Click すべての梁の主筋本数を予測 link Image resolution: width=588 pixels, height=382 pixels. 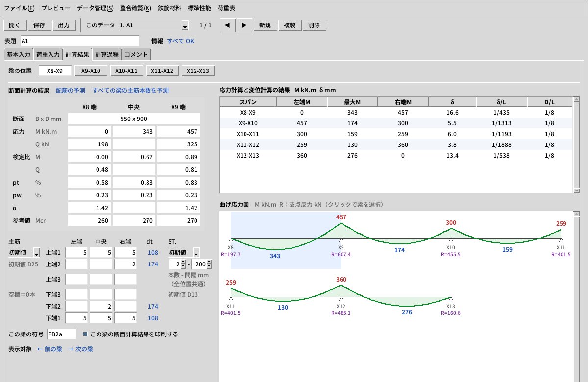(x=130, y=91)
